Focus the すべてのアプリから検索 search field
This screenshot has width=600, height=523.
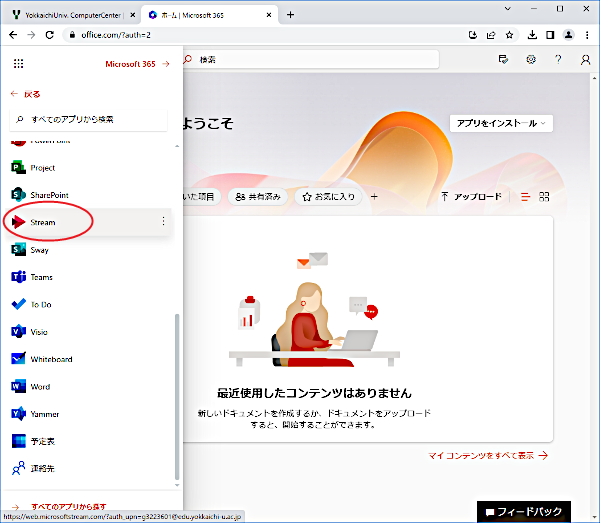(88, 120)
